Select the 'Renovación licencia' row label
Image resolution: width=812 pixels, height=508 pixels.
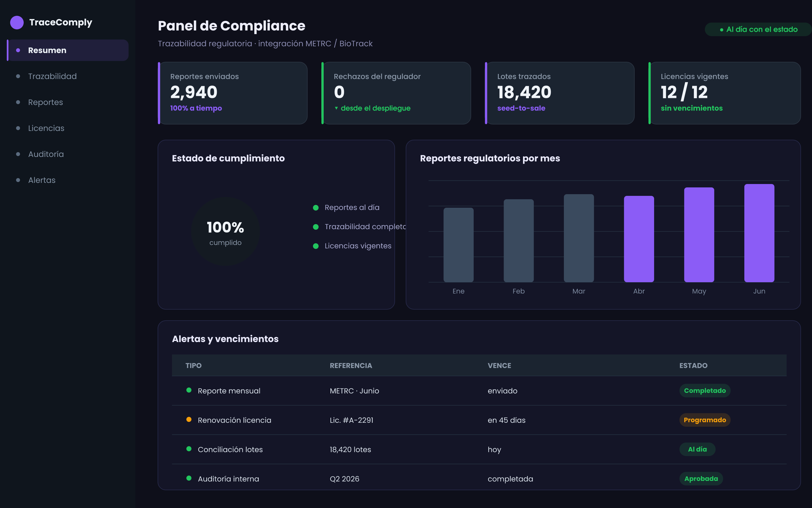tap(234, 420)
